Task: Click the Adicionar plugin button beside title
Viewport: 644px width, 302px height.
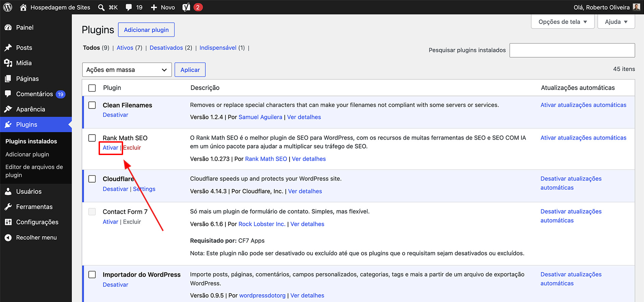Action: (x=146, y=30)
